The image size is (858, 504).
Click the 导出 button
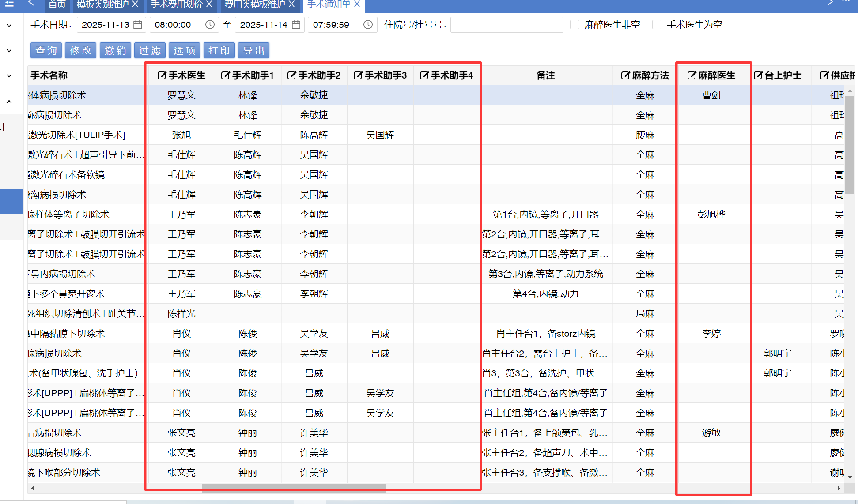253,50
